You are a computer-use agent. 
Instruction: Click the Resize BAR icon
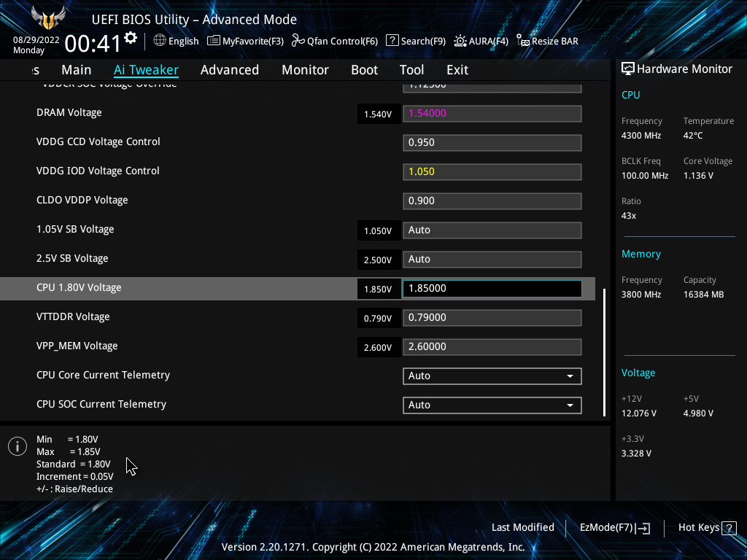pos(522,41)
